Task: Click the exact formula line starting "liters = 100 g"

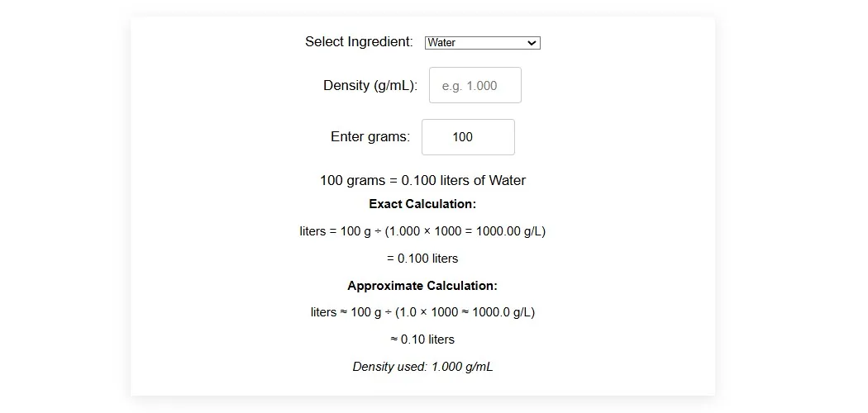Action: tap(422, 231)
